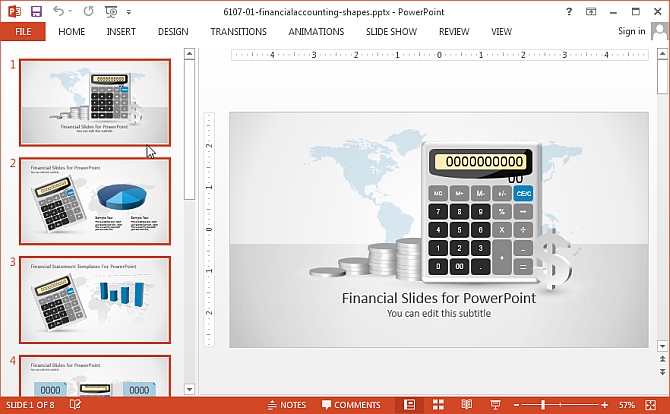Open Ribbon Display Options button

click(x=591, y=12)
